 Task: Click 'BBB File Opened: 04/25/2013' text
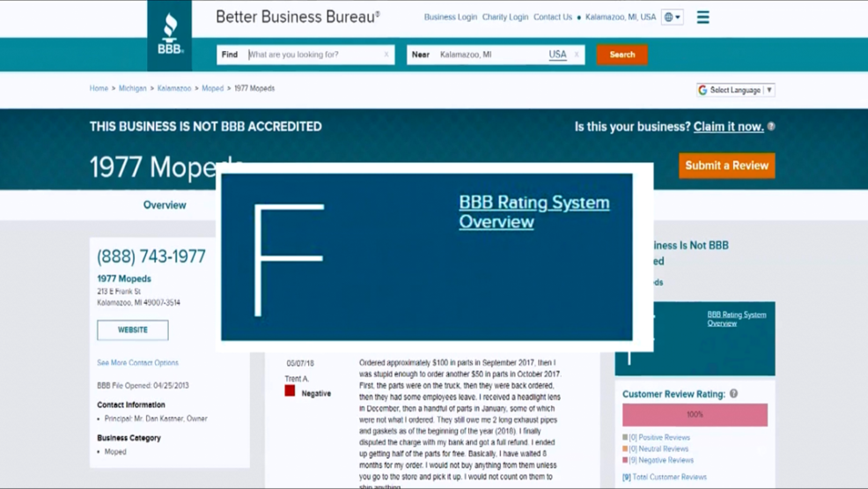143,385
